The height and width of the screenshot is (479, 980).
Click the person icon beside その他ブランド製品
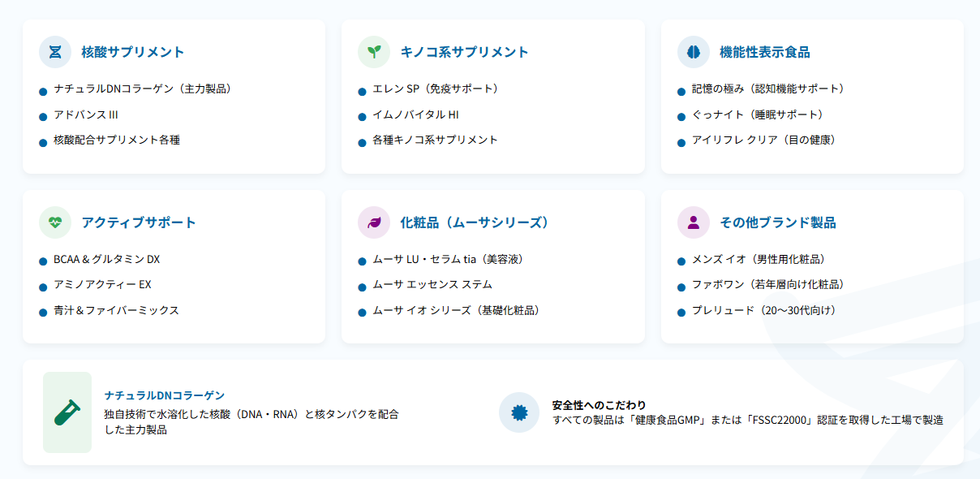[x=694, y=222]
